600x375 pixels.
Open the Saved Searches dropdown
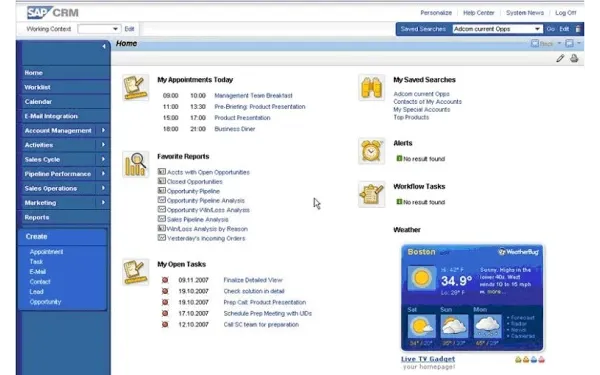(537, 29)
